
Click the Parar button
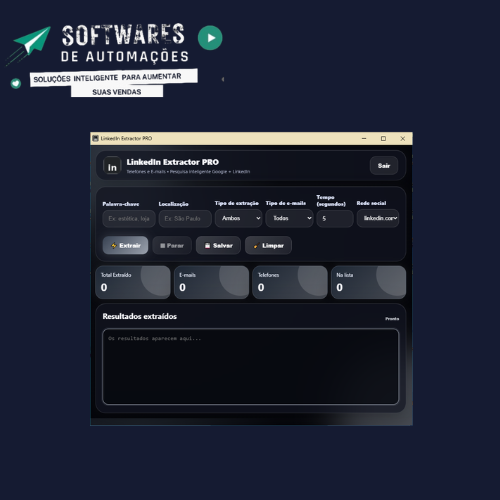[x=172, y=245]
